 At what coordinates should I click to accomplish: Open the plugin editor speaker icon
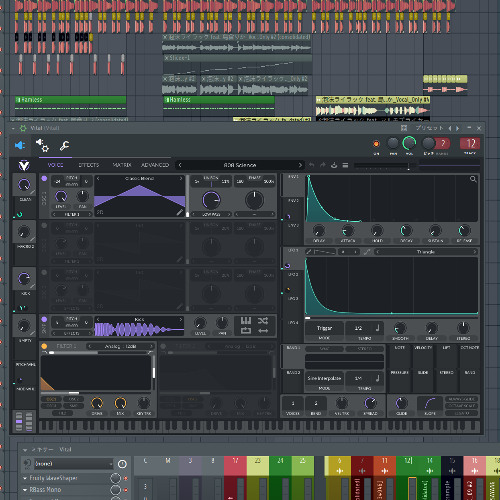[20, 145]
